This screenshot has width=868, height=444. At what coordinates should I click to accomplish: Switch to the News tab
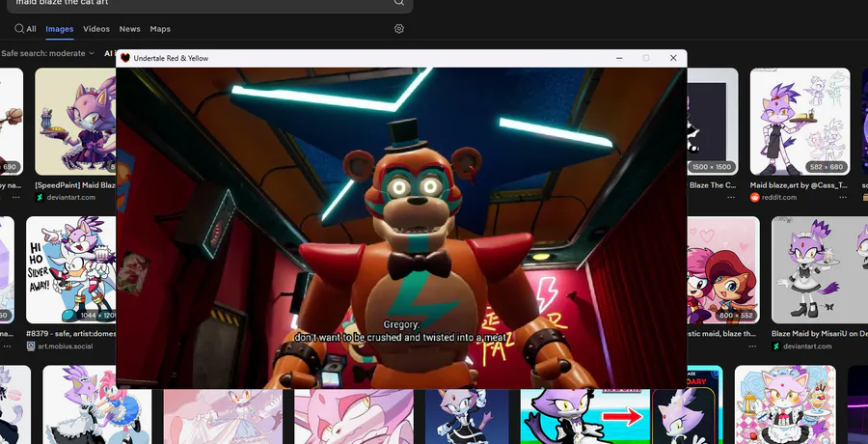click(x=129, y=29)
